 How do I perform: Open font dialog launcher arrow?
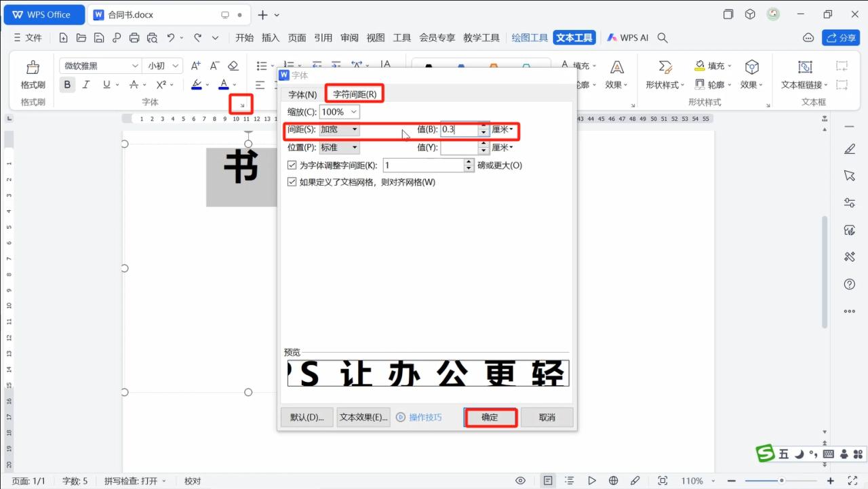tap(242, 105)
